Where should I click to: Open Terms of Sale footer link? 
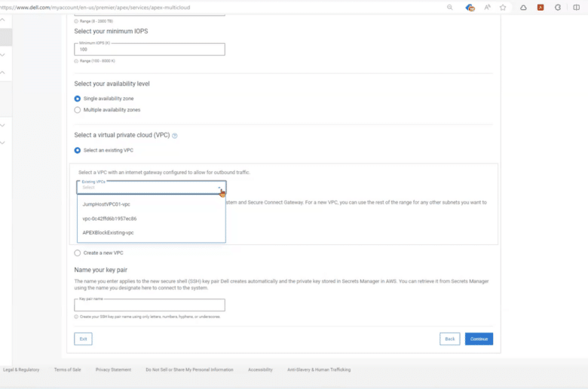pyautogui.click(x=68, y=370)
